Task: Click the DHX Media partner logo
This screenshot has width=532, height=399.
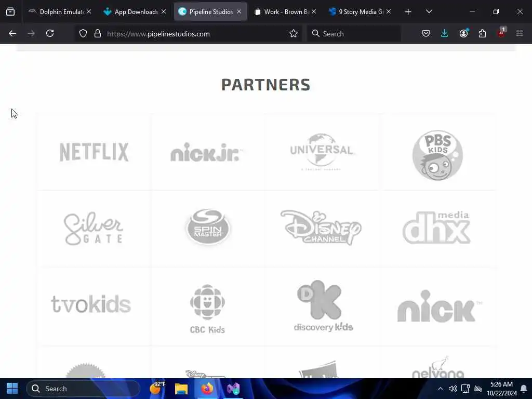Action: point(436,228)
